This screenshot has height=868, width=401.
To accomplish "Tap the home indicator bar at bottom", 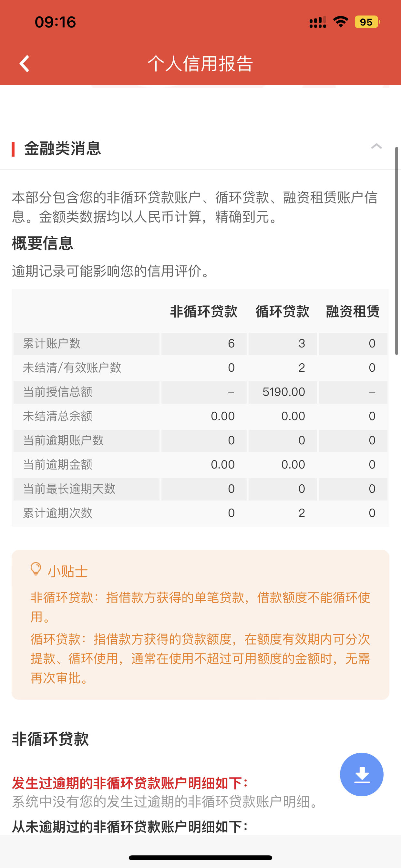I will 200,858.
